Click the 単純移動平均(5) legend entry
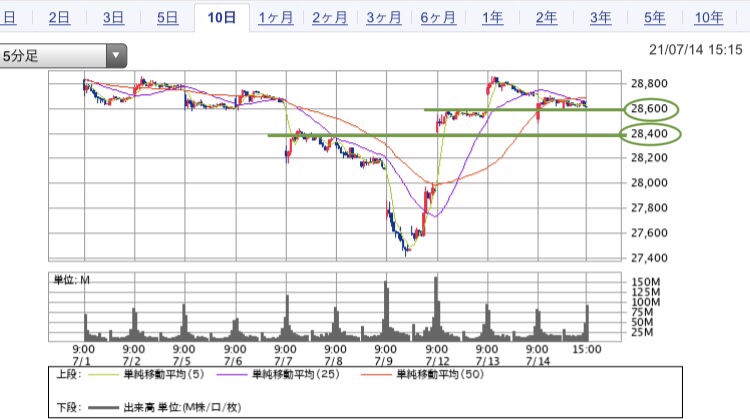Screen dimensions: 750x419 (x=164, y=374)
